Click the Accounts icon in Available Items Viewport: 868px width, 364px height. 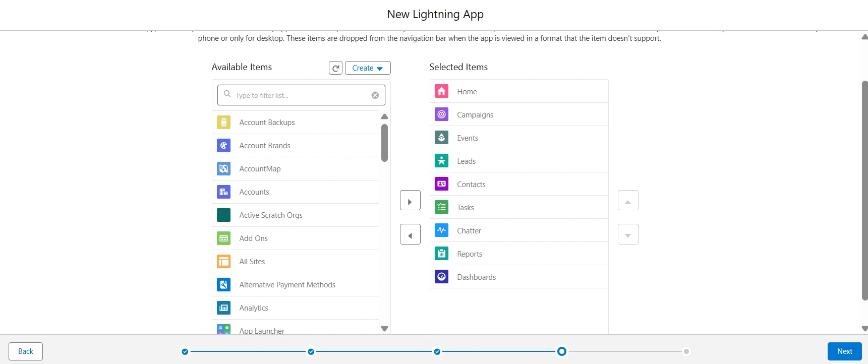(223, 192)
